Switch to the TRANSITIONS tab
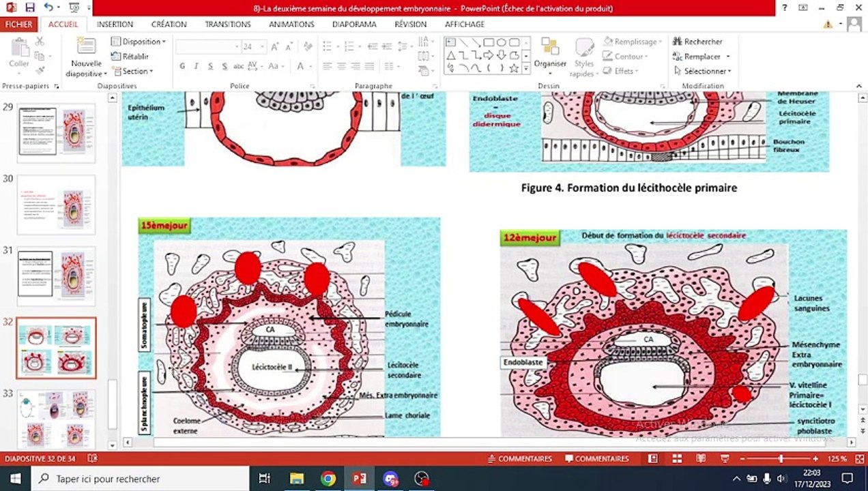 click(228, 24)
